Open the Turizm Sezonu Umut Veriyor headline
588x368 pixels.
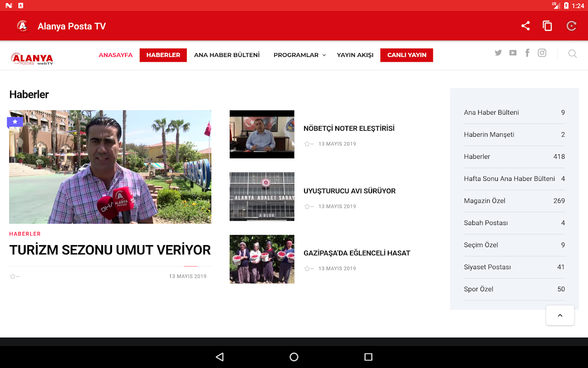pyautogui.click(x=110, y=250)
